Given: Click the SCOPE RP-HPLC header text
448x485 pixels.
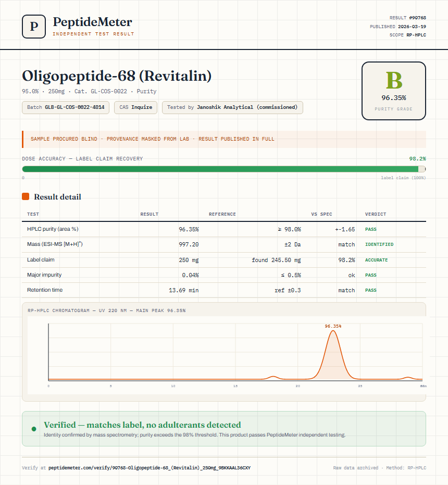Looking at the screenshot, I should pyautogui.click(x=408, y=35).
